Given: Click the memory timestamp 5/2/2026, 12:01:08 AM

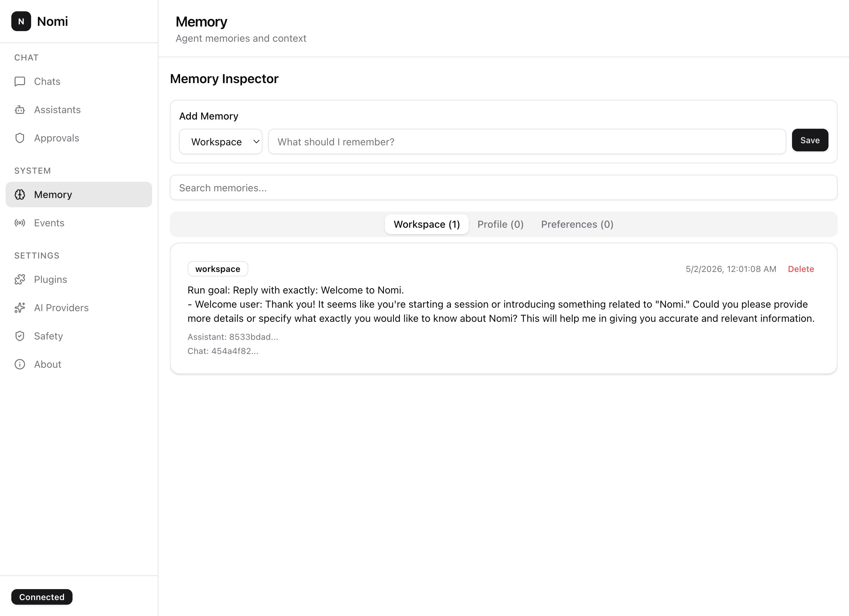Looking at the screenshot, I should tap(731, 269).
